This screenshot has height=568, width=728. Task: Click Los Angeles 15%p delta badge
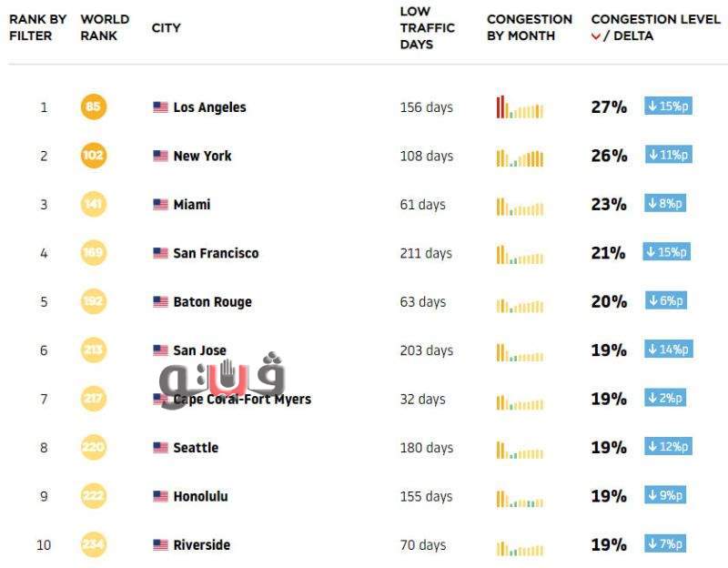click(x=668, y=106)
